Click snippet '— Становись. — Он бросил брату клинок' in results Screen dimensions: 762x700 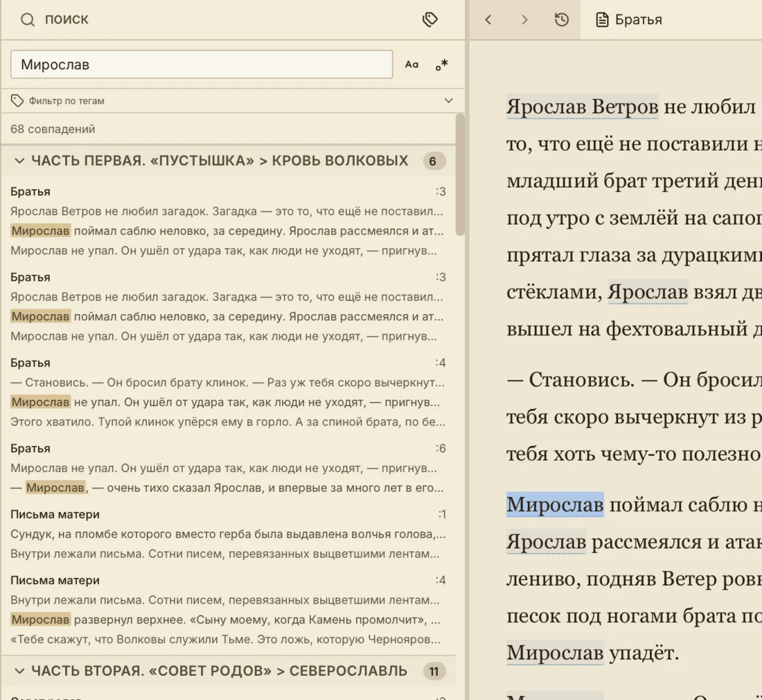(x=227, y=383)
